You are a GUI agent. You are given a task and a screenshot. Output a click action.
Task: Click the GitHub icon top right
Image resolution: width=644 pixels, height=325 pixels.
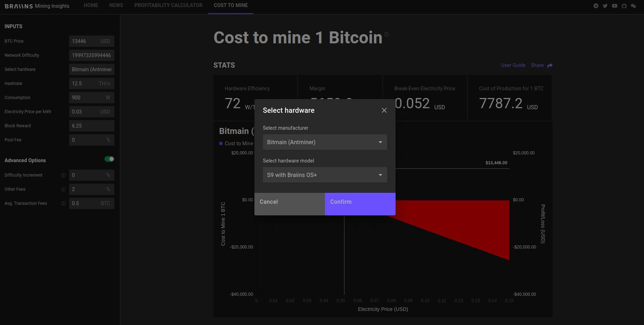(624, 6)
